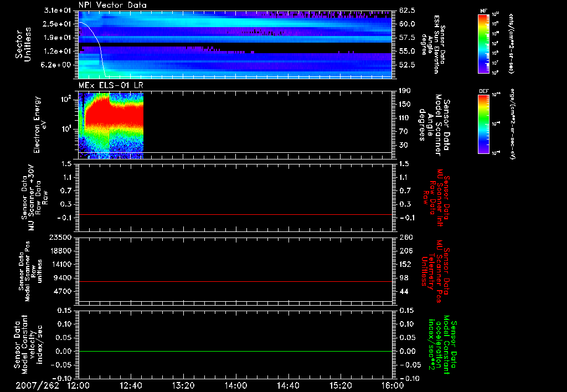Screen dimensions: 567x392
Task: Click the "260" telemetry tick value
Action: point(406,238)
